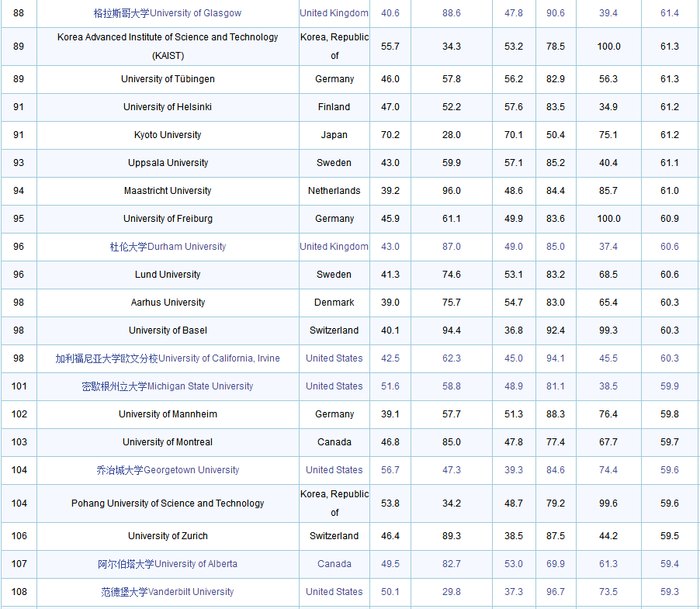Click United States in the Vanderbilt row
Image resolution: width=700 pixels, height=609 pixels.
coord(334,592)
